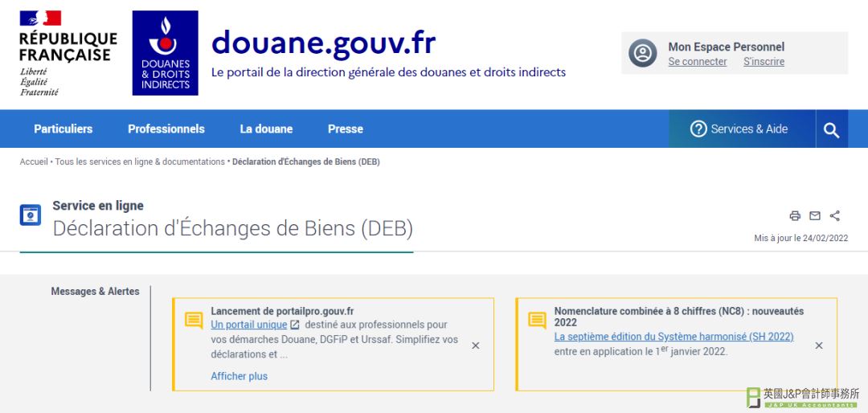Click the Nomenclature combinée à 8 chiffres heading
The image size is (868, 413).
[x=679, y=317]
